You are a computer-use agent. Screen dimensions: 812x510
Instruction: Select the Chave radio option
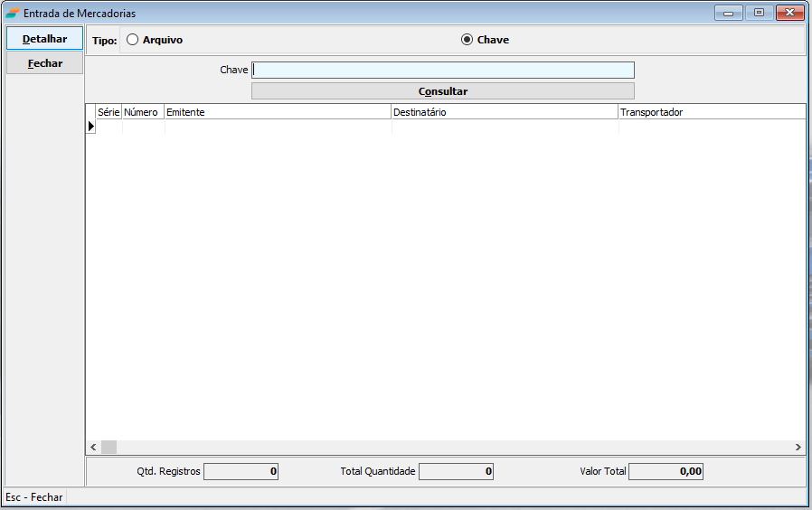click(x=467, y=40)
